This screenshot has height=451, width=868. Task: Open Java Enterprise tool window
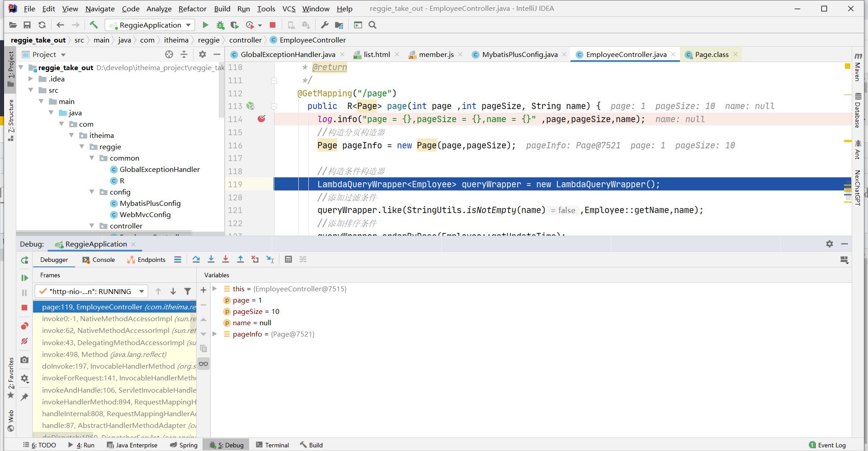click(132, 445)
